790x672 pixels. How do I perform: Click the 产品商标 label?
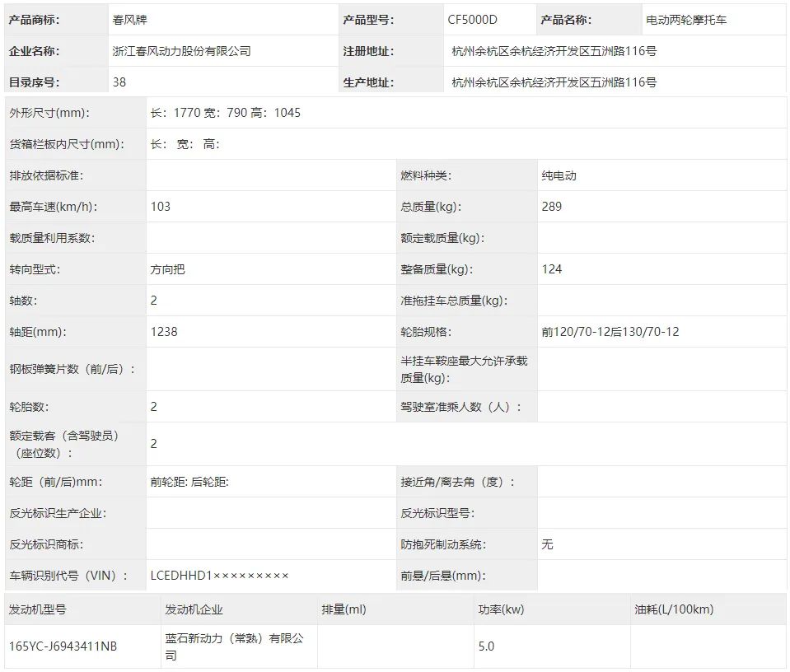(x=34, y=20)
